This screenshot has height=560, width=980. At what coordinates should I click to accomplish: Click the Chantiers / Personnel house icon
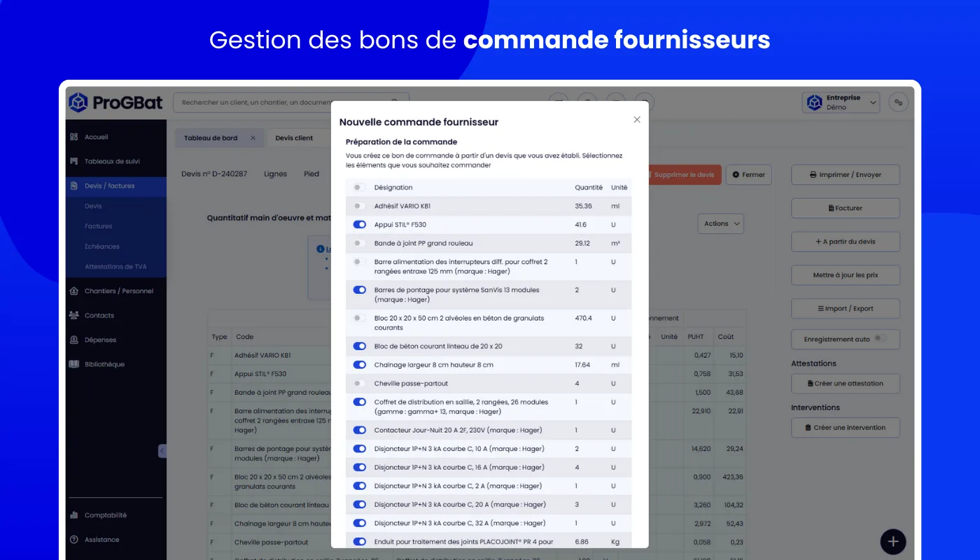click(74, 290)
